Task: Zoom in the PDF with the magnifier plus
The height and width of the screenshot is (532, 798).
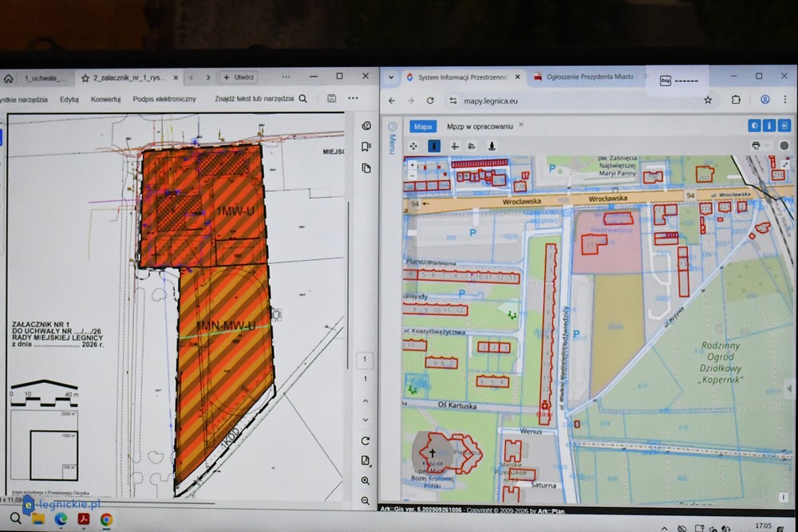Action: (x=365, y=480)
